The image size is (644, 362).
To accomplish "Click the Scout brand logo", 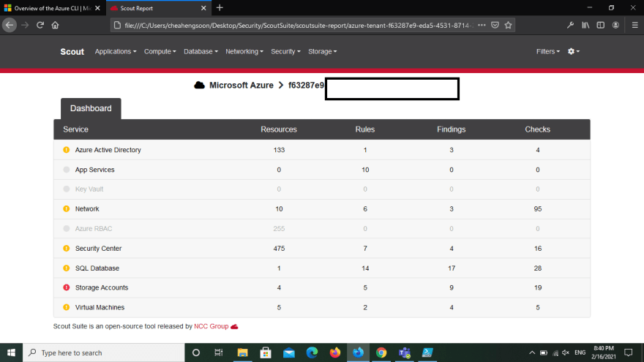I will (x=72, y=52).
